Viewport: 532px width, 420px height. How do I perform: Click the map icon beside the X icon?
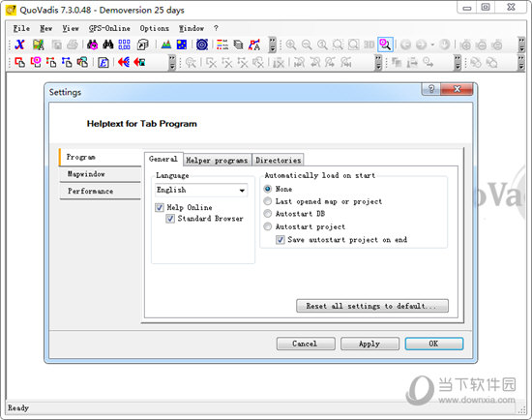39,45
